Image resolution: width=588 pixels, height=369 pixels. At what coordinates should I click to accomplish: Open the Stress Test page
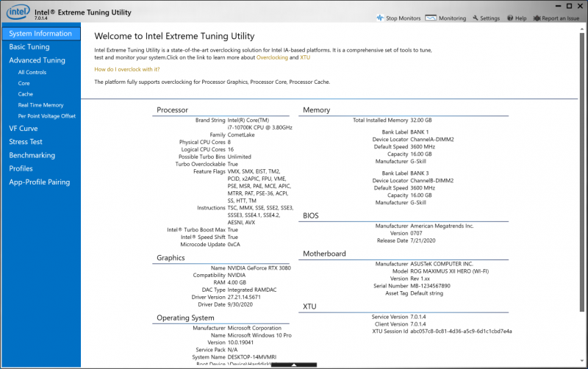[26, 142]
